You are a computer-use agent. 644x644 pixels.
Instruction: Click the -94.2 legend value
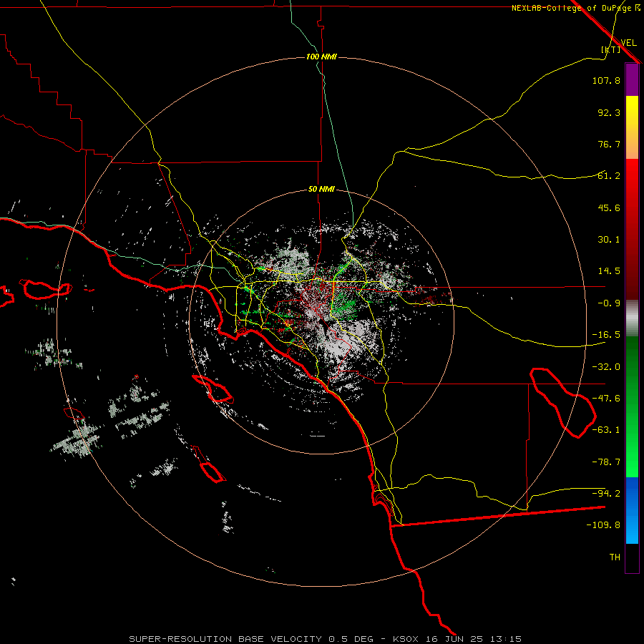tap(606, 494)
